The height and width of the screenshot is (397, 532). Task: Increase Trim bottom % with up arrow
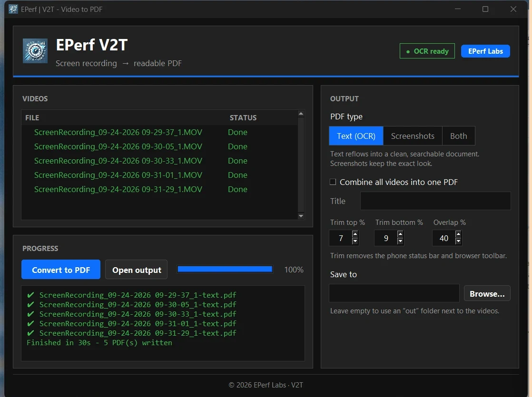tap(400, 234)
